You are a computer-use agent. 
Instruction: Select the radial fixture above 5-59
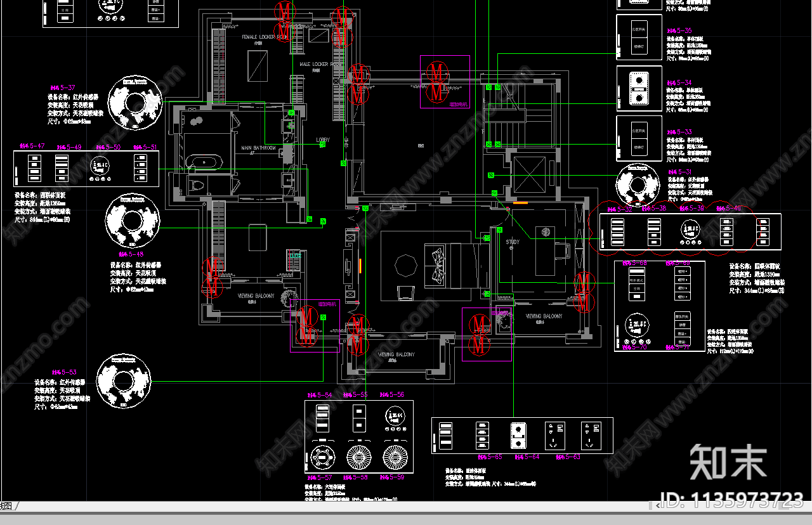[x=396, y=457]
